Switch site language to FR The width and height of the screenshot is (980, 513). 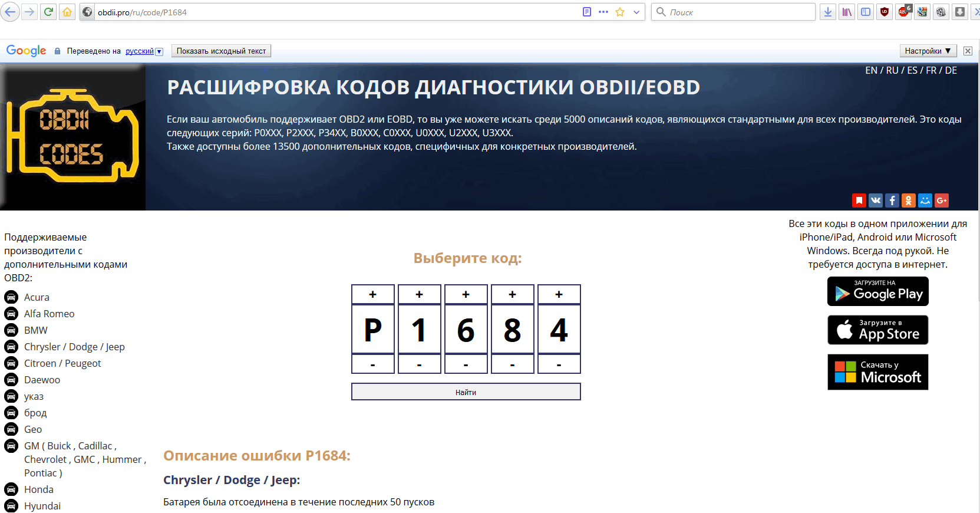(931, 70)
